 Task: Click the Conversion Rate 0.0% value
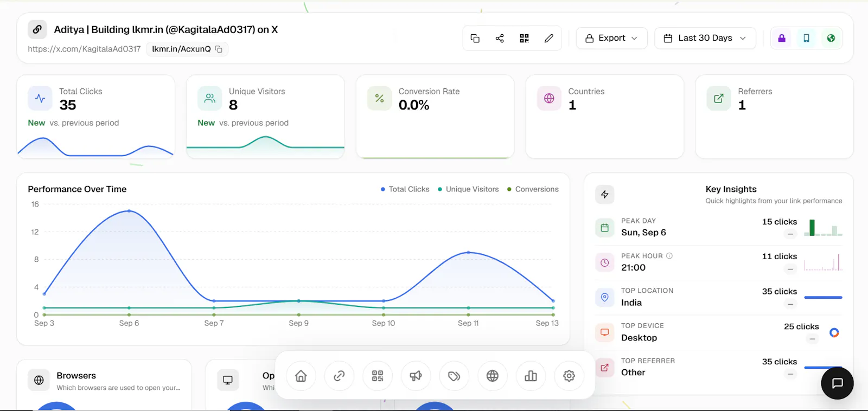coord(414,105)
